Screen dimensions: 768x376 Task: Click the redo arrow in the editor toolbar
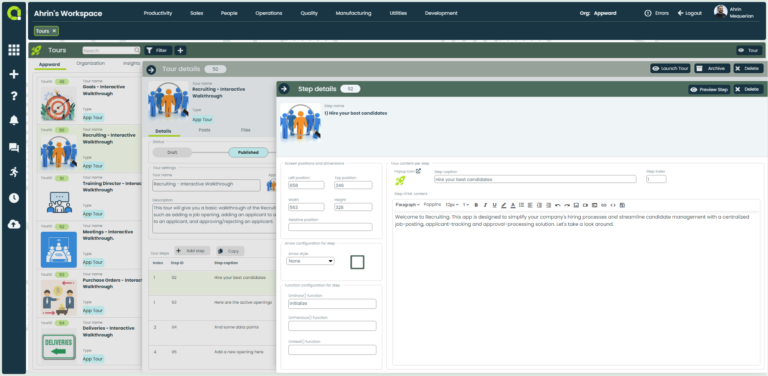[567, 205]
